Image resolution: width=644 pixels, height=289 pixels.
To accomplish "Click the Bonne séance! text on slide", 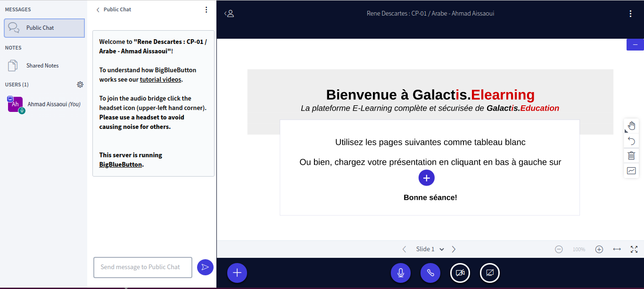I will pyautogui.click(x=430, y=197).
